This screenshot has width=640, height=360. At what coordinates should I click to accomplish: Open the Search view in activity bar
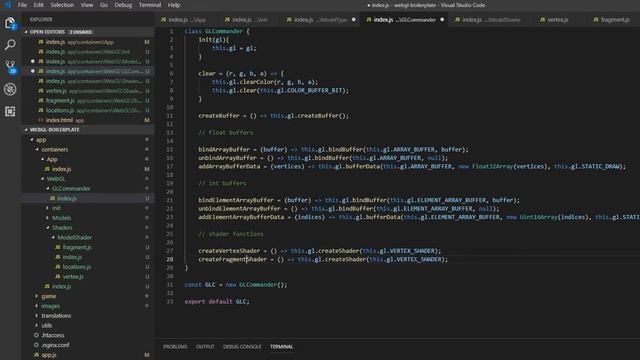(x=10, y=44)
